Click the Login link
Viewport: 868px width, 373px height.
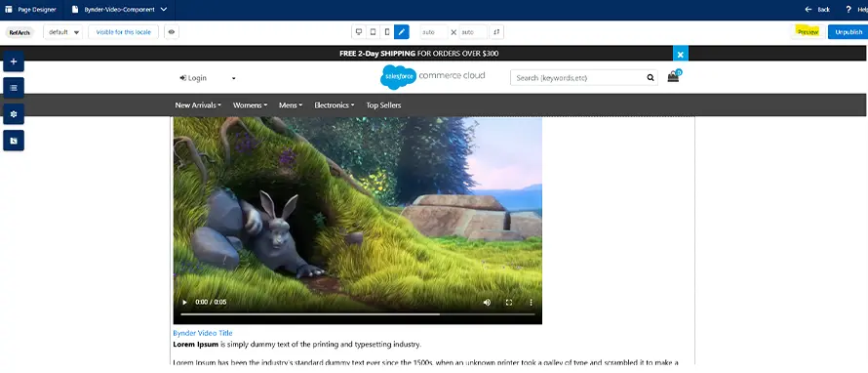193,78
